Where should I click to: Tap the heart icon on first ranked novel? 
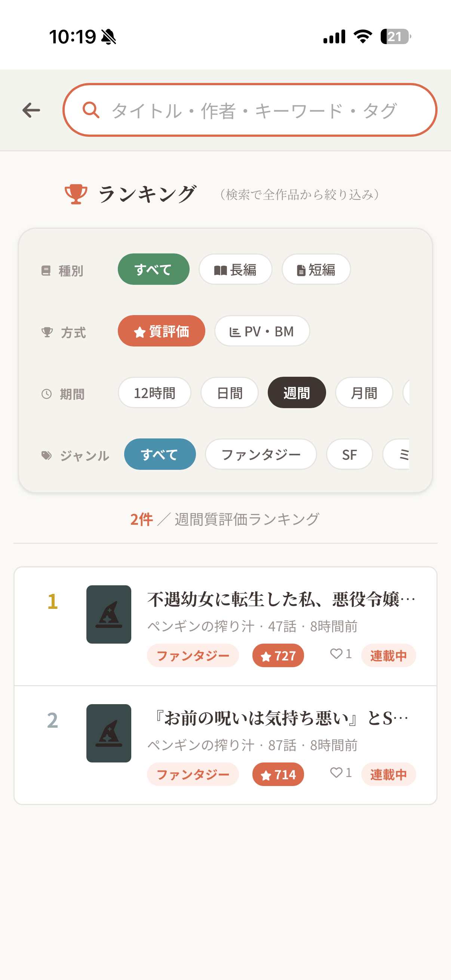(336, 654)
